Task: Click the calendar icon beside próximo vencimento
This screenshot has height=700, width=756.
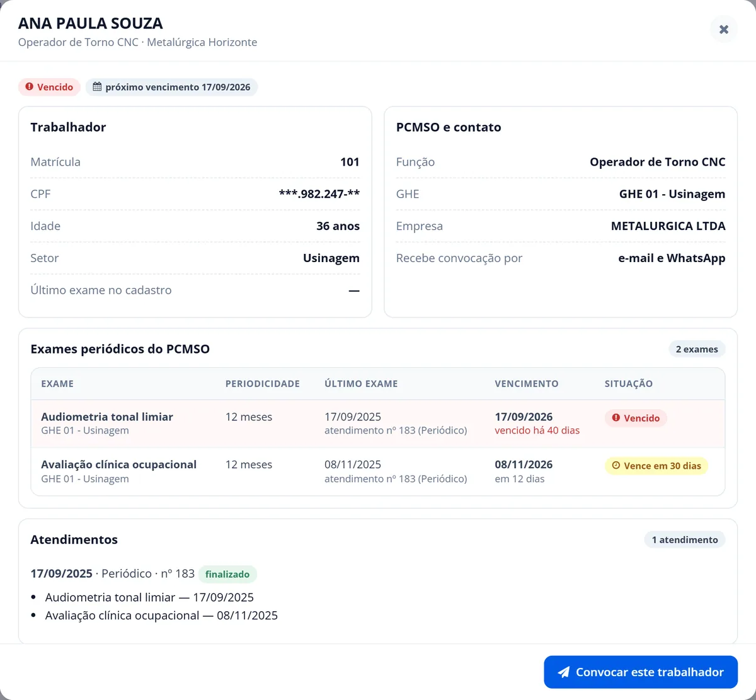Action: (x=97, y=87)
